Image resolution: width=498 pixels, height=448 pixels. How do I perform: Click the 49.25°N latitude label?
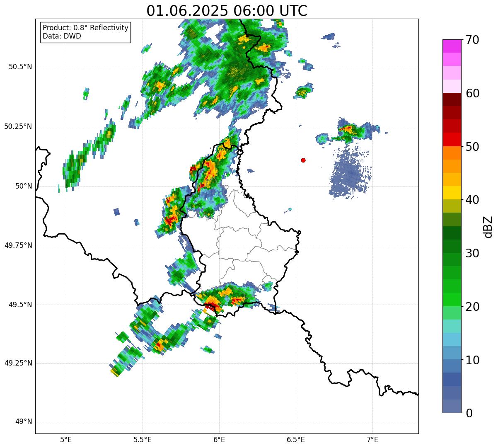18,363
